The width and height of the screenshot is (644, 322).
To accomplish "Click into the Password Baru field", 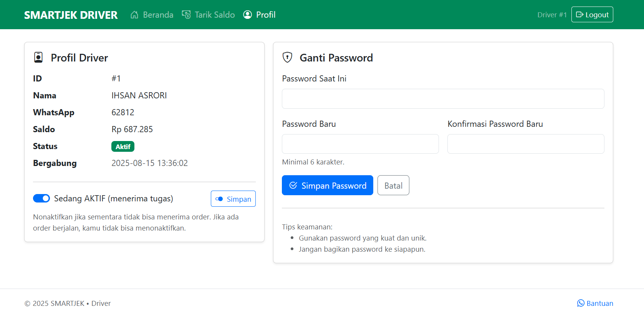I will 360,144.
